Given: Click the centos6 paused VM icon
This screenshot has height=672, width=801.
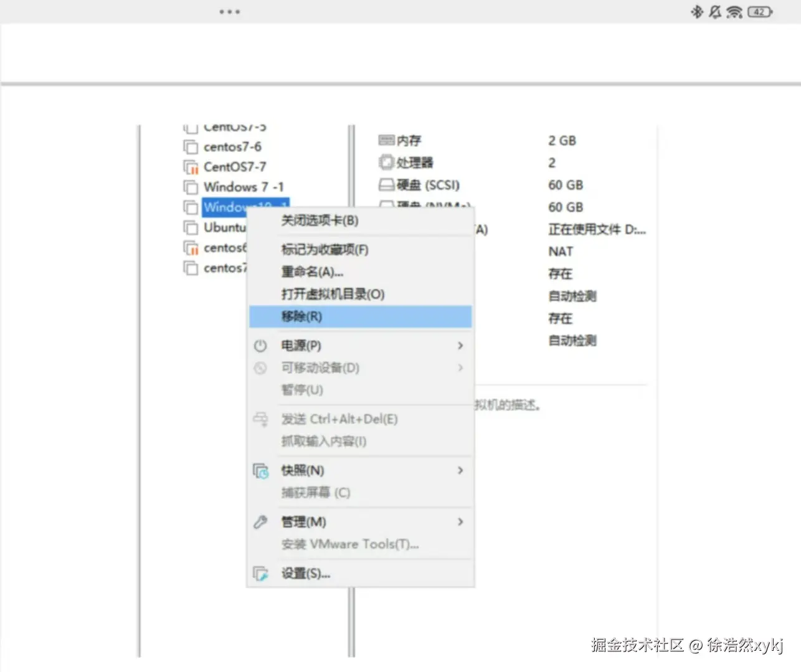Looking at the screenshot, I should coord(191,248).
